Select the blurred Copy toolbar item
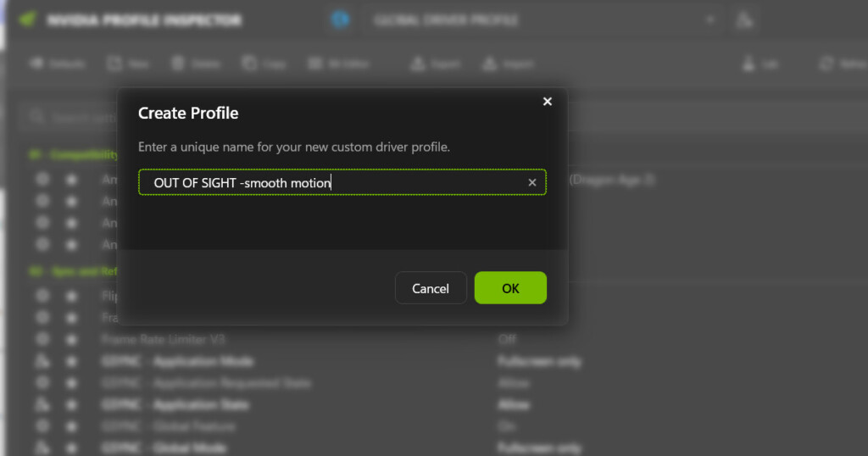 click(x=264, y=64)
